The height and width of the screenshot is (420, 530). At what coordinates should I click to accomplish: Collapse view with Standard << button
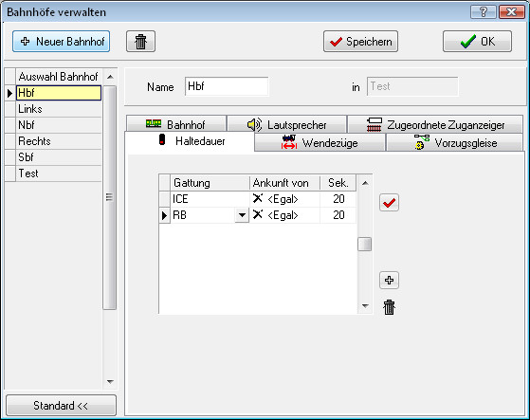pyautogui.click(x=61, y=405)
